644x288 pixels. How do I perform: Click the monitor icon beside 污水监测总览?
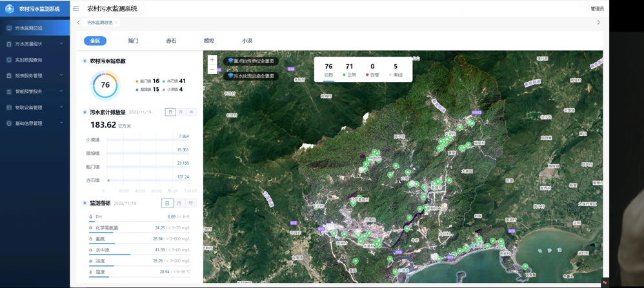tap(9, 28)
